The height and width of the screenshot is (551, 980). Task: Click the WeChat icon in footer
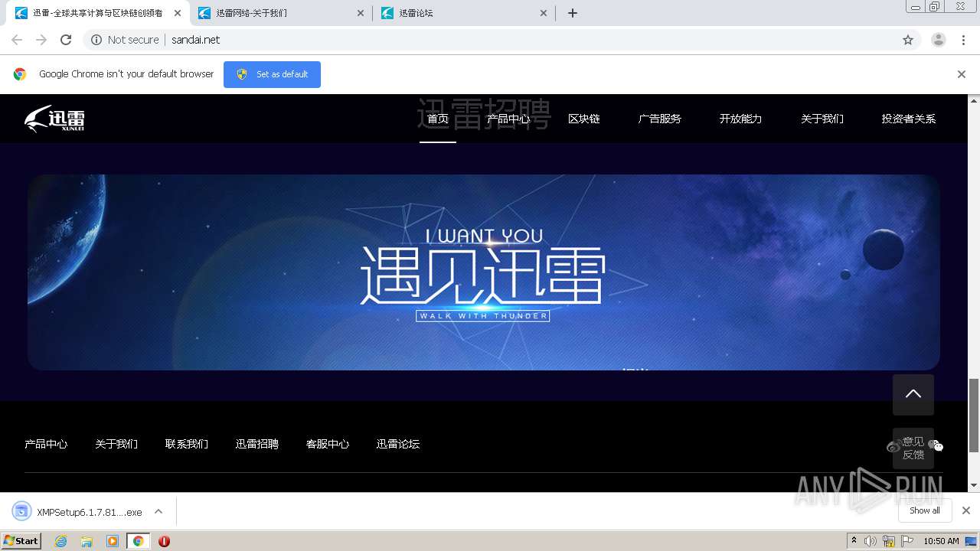[936, 445]
